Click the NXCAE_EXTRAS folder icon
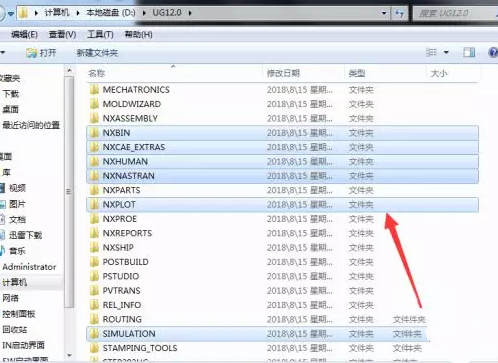Image resolution: width=498 pixels, height=363 pixels. tap(94, 147)
